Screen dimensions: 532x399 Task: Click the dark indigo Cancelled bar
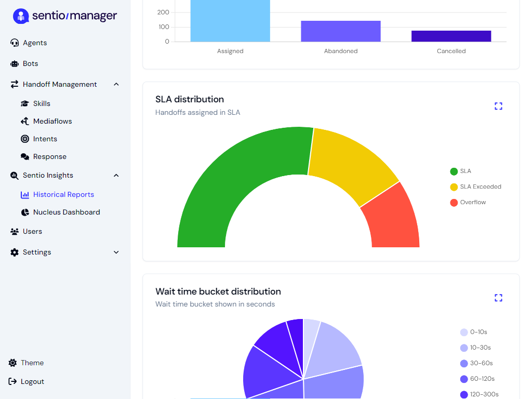pyautogui.click(x=451, y=36)
